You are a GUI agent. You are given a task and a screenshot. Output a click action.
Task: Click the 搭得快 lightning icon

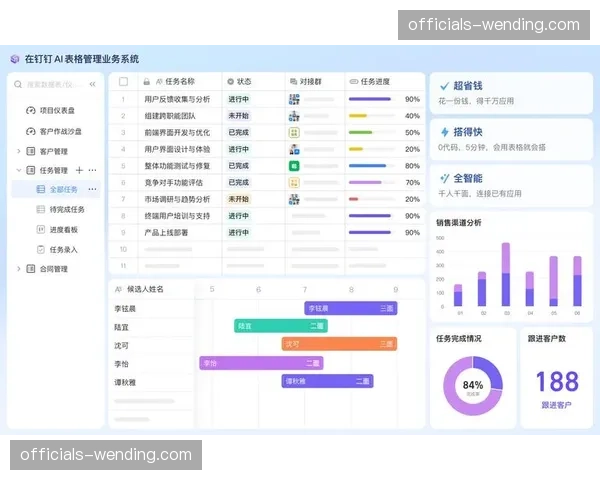(x=445, y=132)
